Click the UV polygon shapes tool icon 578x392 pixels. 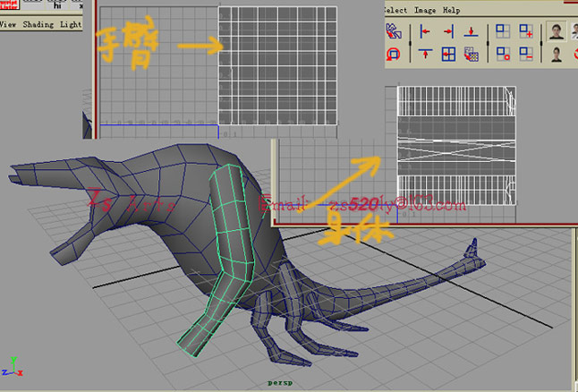pyautogui.click(x=393, y=32)
